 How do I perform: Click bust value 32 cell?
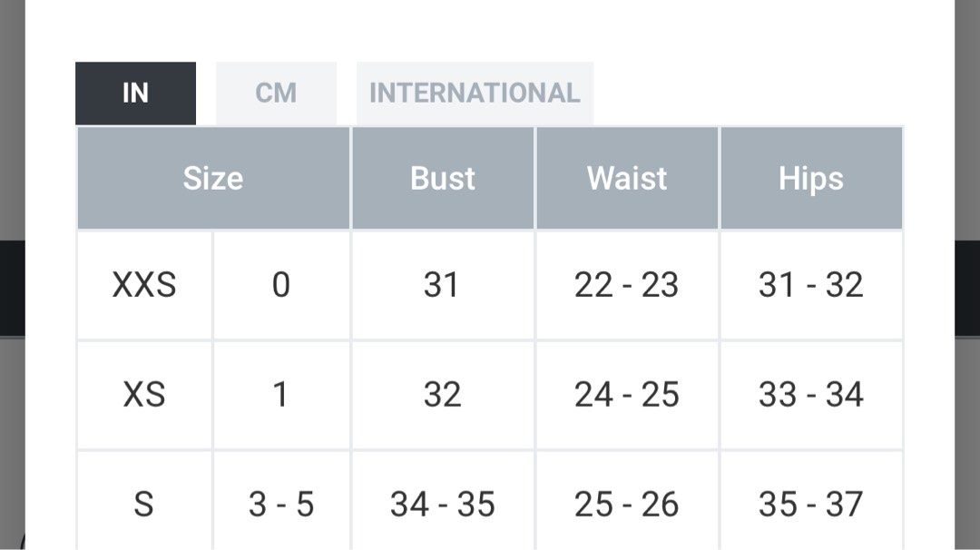[443, 395]
